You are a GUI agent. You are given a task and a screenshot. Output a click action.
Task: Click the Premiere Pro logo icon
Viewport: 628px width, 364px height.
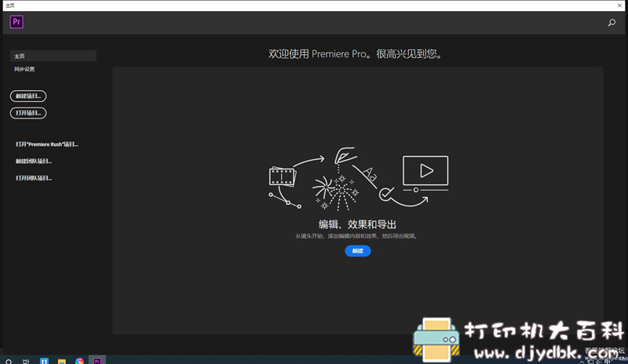pos(16,22)
